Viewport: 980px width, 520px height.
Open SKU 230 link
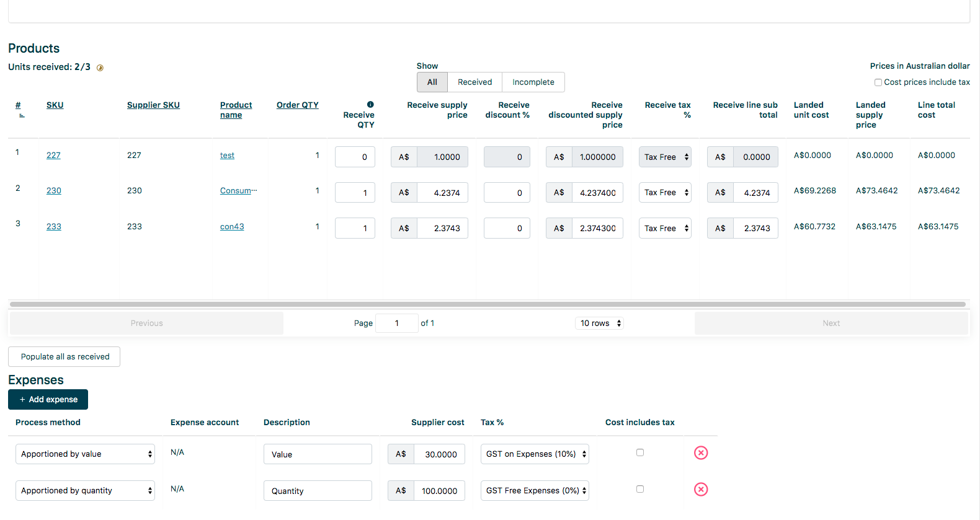[54, 190]
